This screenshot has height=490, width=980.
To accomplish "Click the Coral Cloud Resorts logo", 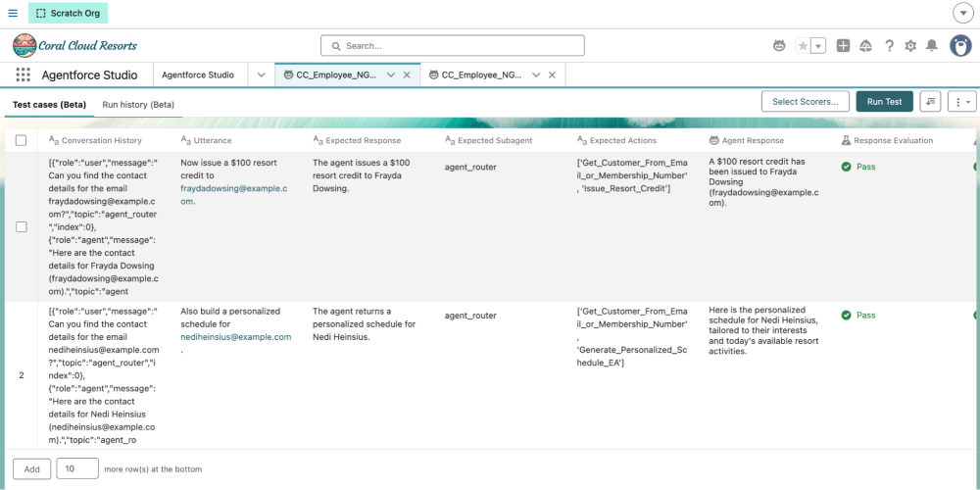I will point(74,46).
